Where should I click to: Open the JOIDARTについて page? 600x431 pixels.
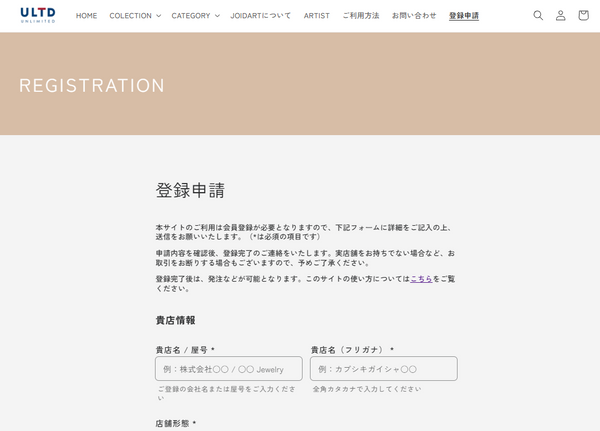point(261,16)
